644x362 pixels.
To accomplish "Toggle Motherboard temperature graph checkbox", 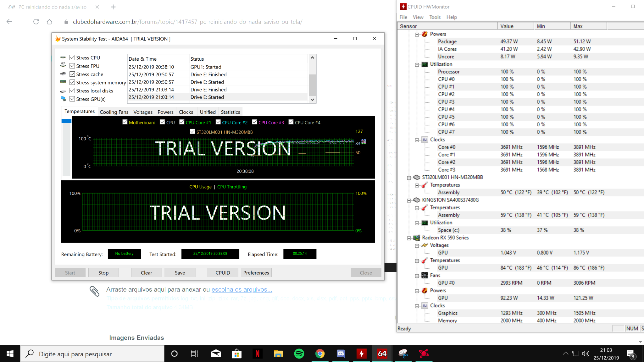I will tap(125, 122).
